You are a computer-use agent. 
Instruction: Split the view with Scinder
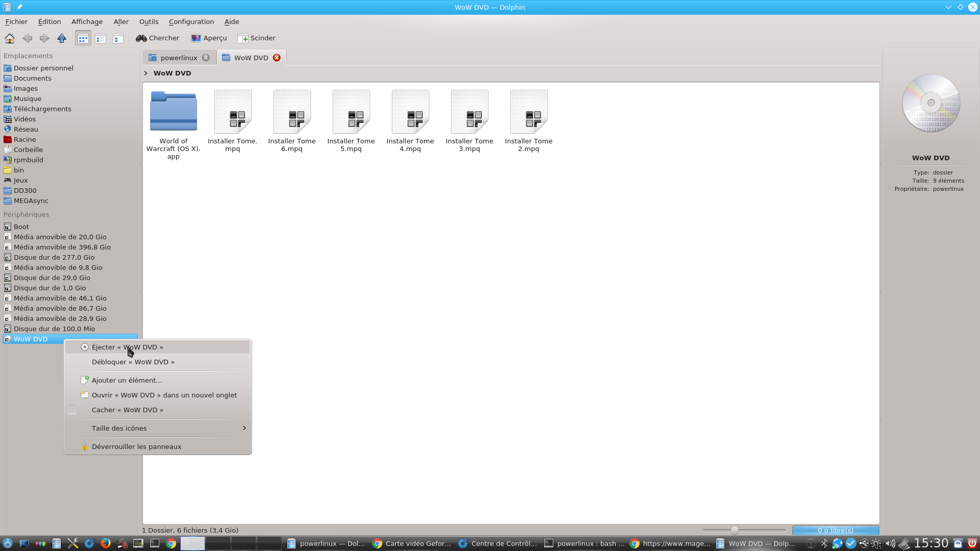point(257,38)
